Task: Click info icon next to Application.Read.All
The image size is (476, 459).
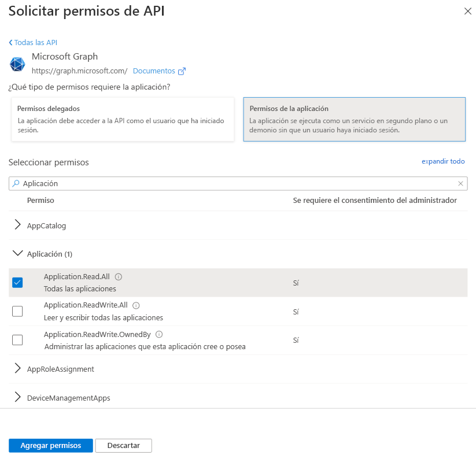Action: [119, 277]
